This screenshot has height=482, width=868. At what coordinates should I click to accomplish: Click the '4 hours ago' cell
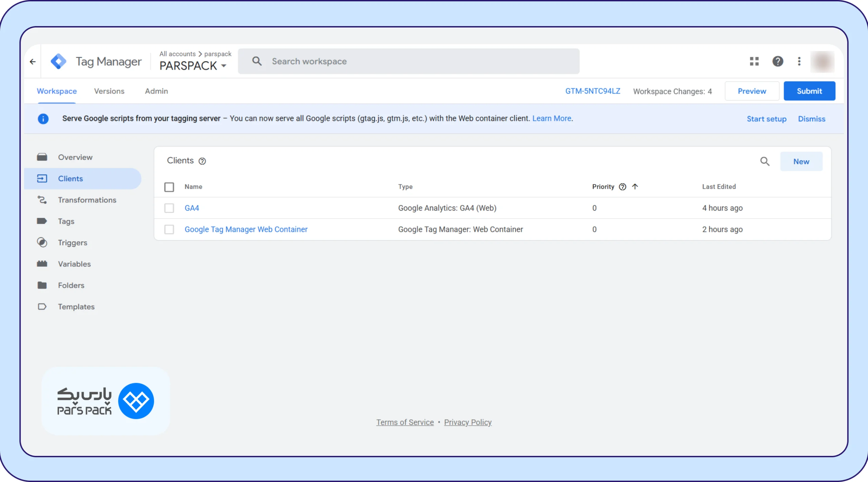(722, 208)
